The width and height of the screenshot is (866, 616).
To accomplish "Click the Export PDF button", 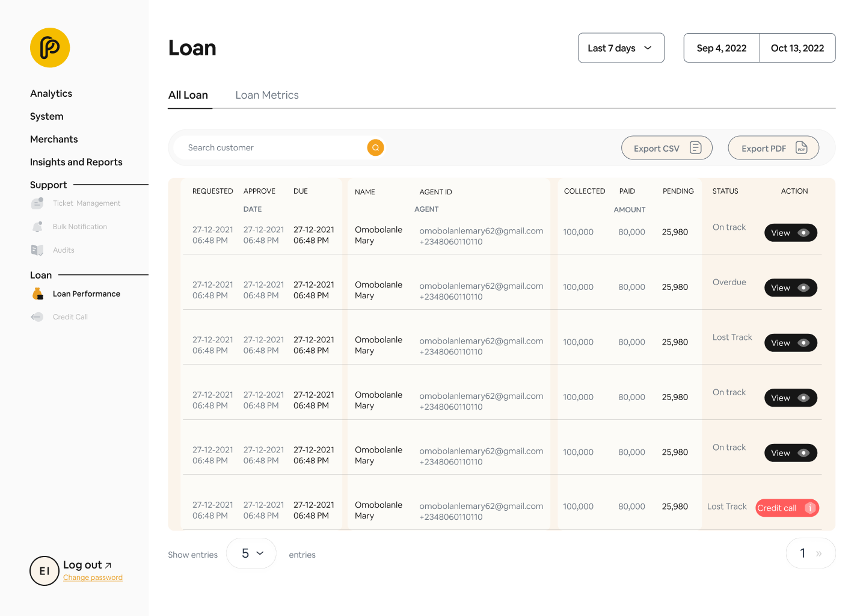I will click(x=773, y=148).
